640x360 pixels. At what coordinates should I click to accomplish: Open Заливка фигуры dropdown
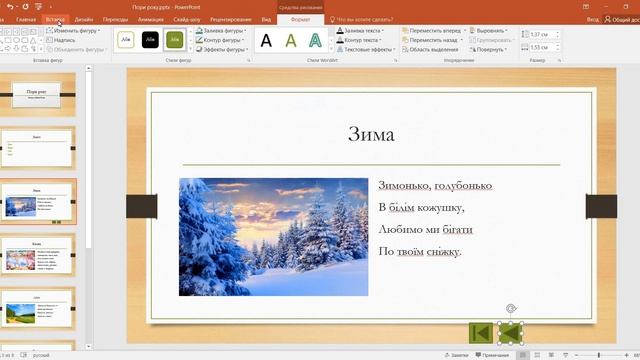pyautogui.click(x=221, y=31)
